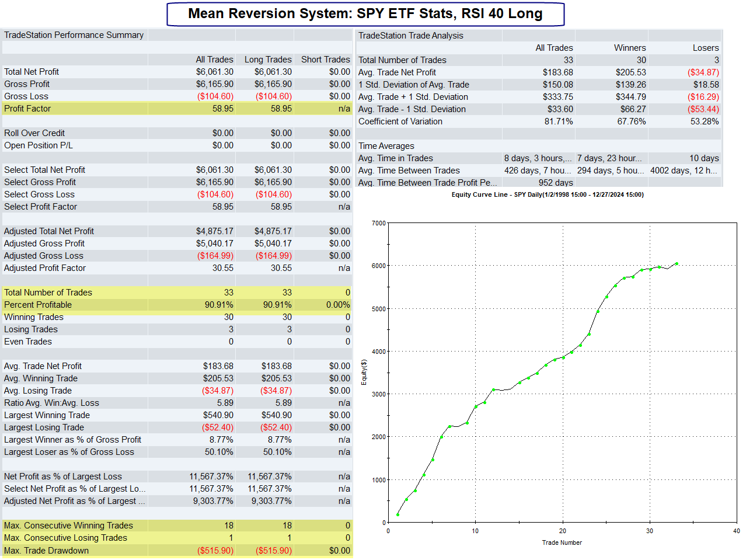Select the Long Trades column header
The width and height of the screenshot is (746, 560).
pos(267,60)
